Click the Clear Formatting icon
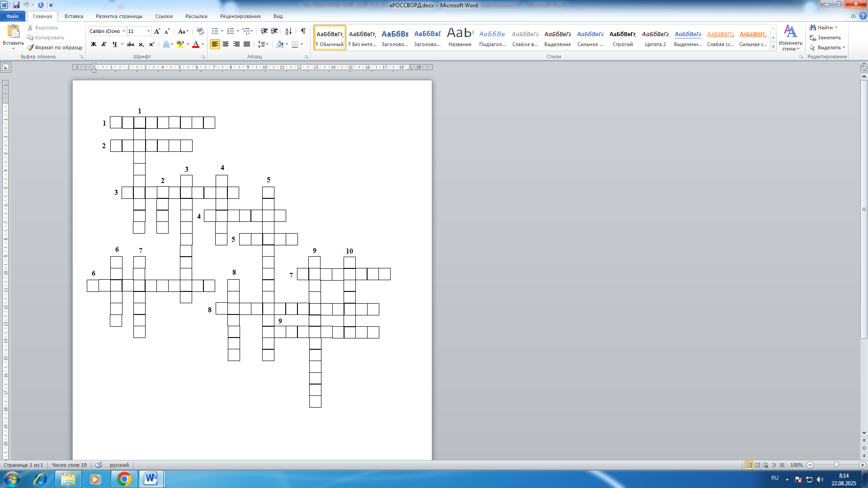Image resolution: width=868 pixels, height=488 pixels. (200, 31)
